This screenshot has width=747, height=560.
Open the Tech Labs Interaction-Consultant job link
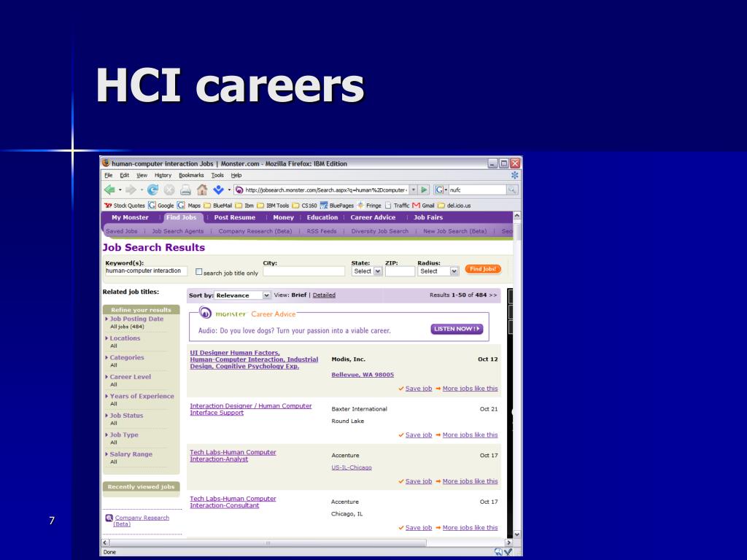pyautogui.click(x=233, y=502)
